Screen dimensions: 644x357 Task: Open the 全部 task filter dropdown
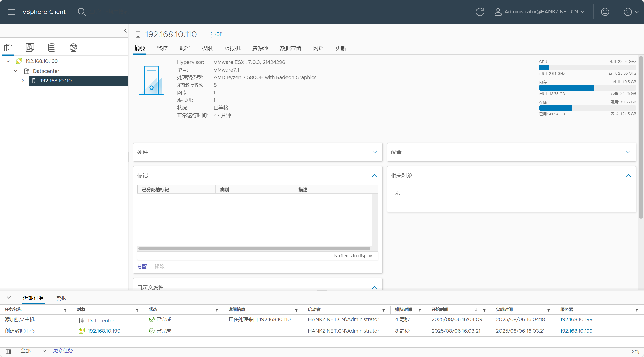[33, 351]
